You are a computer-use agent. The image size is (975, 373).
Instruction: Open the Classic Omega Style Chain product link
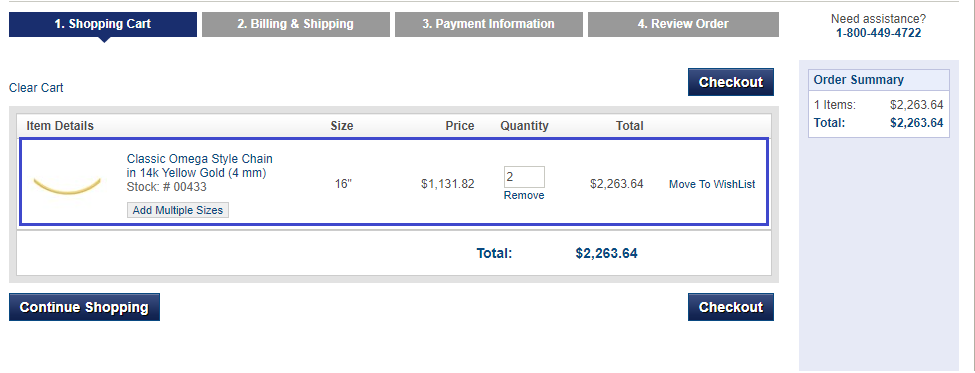pos(200,166)
